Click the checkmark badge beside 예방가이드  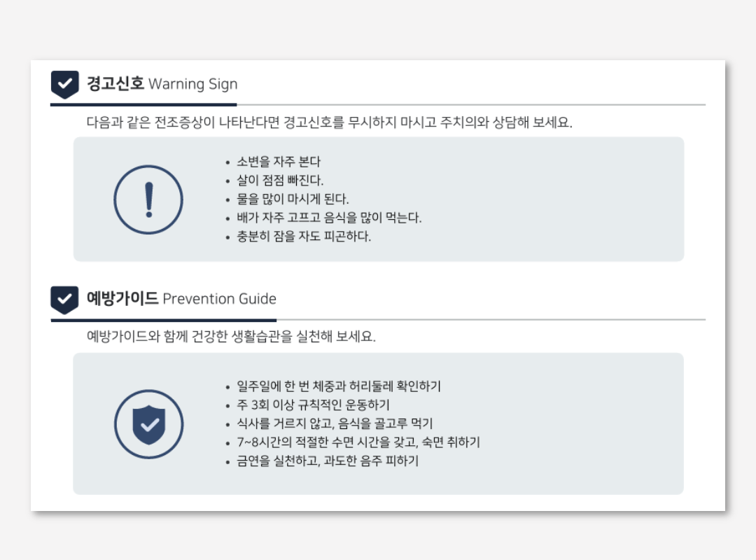point(64,300)
